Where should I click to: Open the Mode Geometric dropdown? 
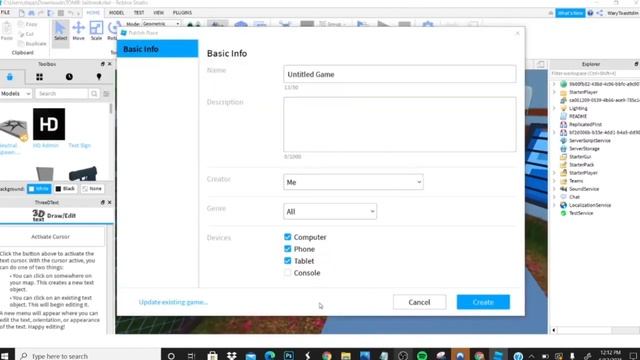tap(161, 24)
